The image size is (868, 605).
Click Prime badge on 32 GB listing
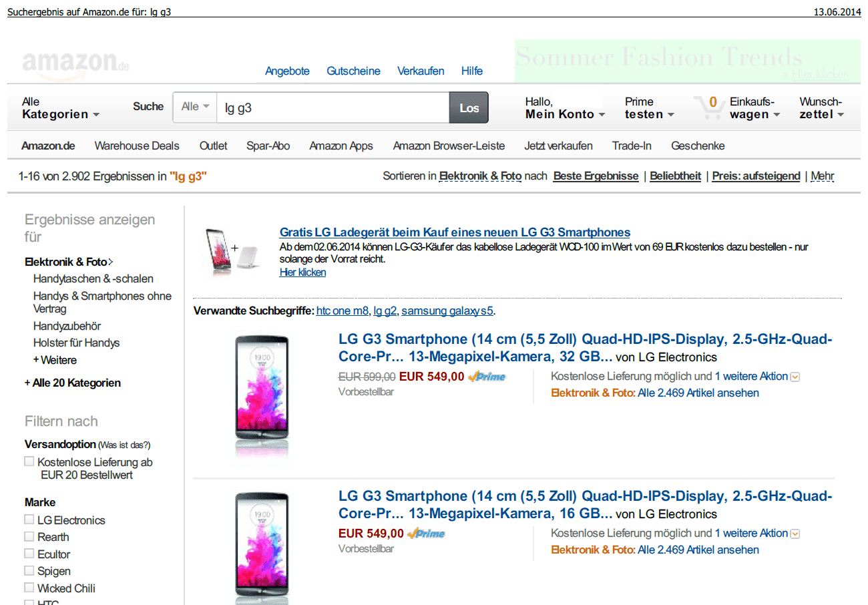pos(487,377)
